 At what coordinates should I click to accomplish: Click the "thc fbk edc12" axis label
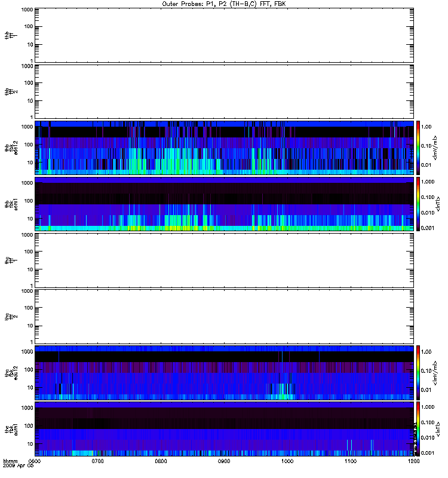point(11,373)
